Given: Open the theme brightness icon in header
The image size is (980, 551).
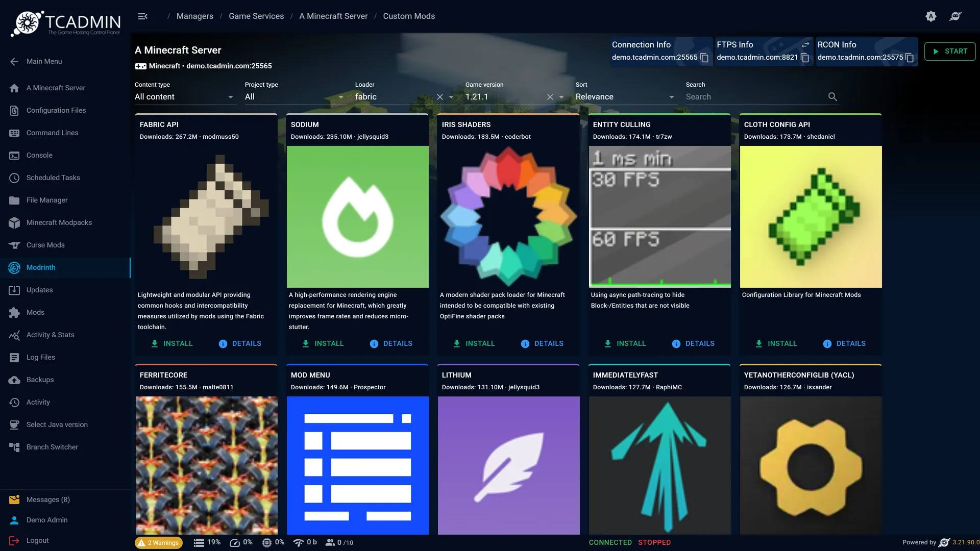Looking at the screenshot, I should pos(931,16).
